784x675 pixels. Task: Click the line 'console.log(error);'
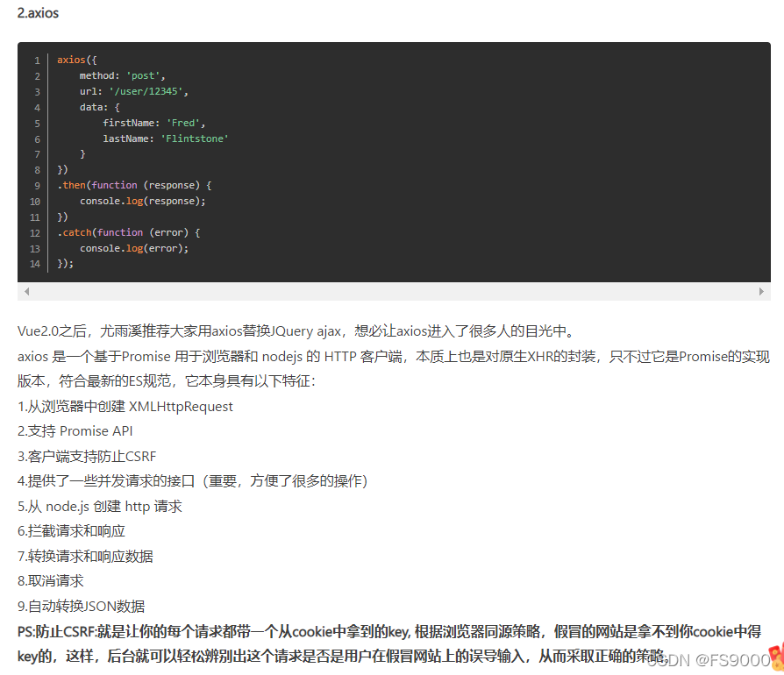(134, 248)
